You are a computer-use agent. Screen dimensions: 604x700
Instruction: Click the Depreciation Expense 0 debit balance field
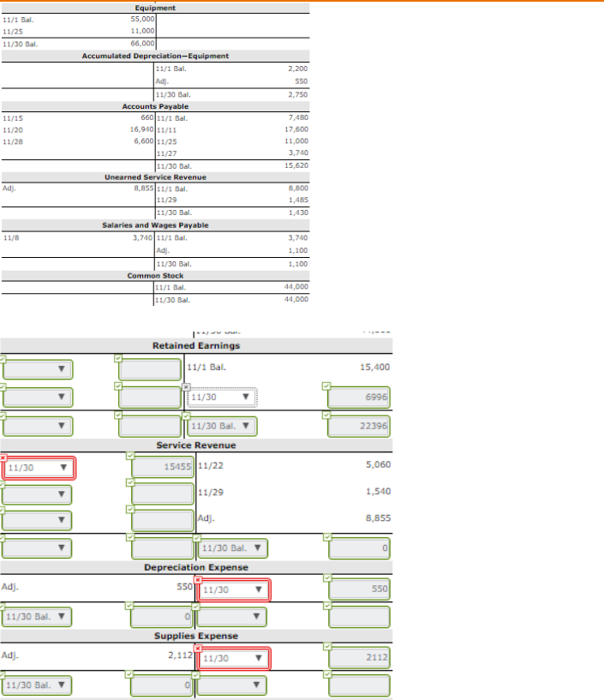tap(162, 617)
